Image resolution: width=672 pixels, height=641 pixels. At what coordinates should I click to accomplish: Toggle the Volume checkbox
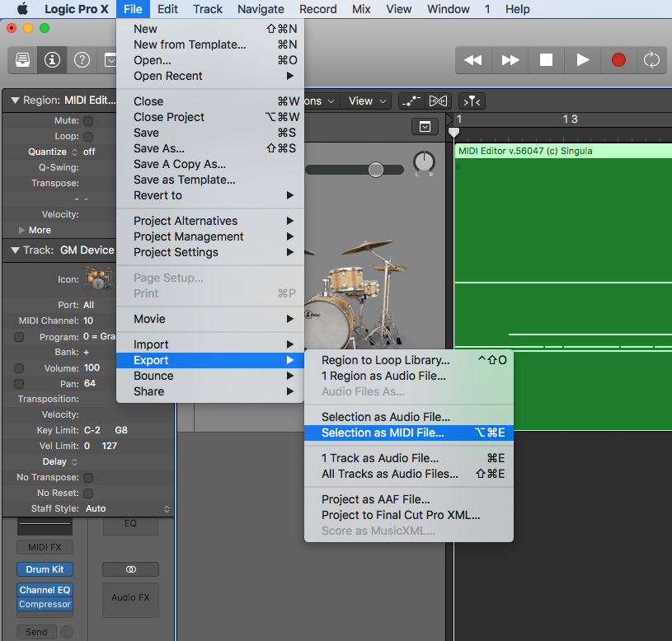(x=19, y=368)
